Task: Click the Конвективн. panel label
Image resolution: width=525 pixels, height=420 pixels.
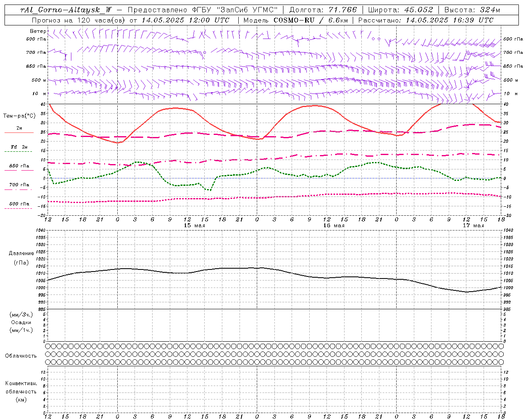Action: pos(21,383)
